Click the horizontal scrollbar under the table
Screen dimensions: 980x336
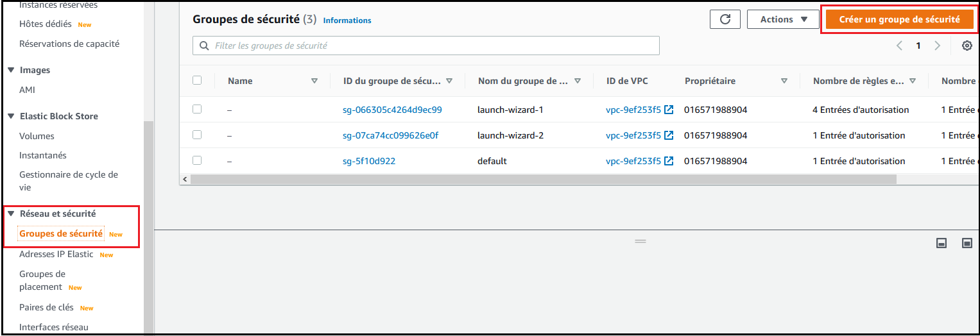[x=543, y=180]
